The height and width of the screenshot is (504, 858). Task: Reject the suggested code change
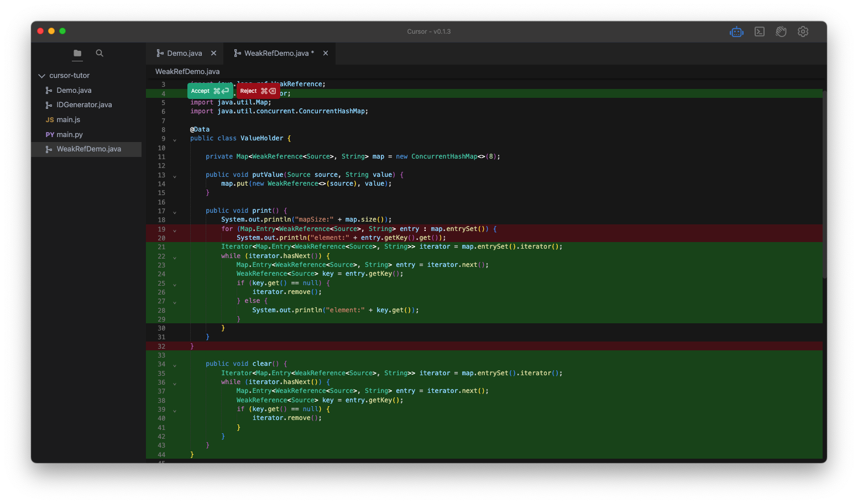point(258,91)
